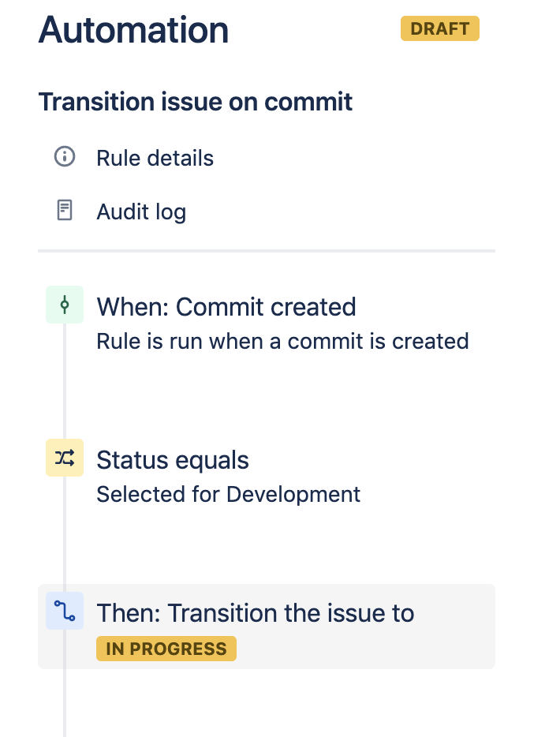560x737 pixels.
Task: Click the blue action icon beside Then step
Action: (x=63, y=611)
